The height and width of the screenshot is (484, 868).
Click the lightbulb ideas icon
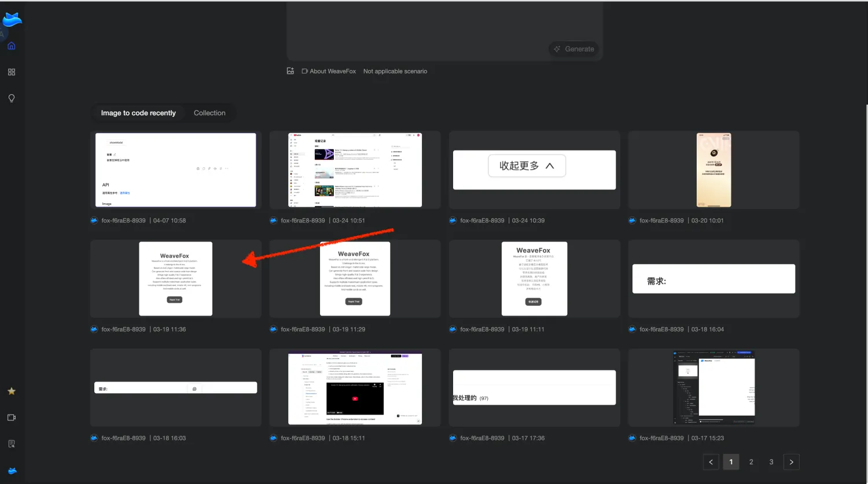(x=11, y=98)
